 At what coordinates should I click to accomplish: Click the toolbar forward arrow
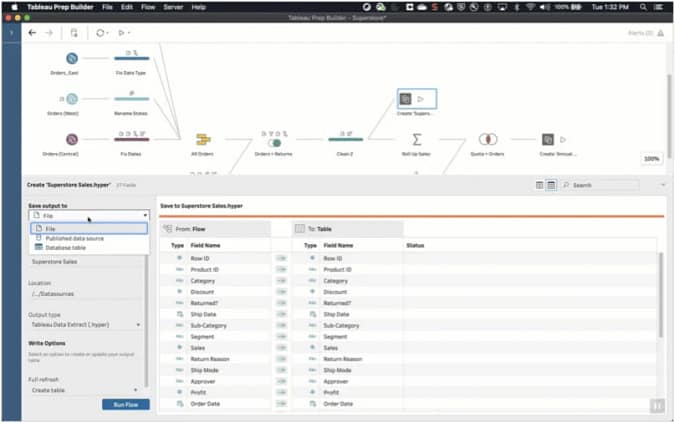49,33
